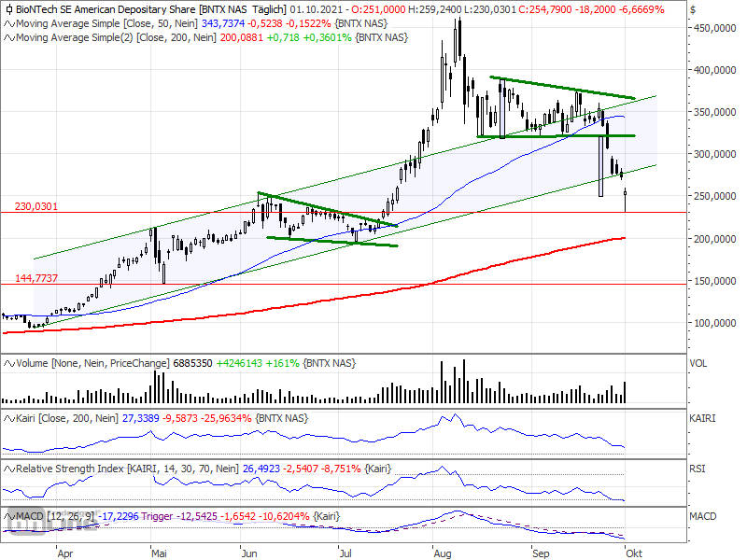This screenshot has height=560, width=747.
Task: Click the RSI value 26,4923
Action: click(261, 469)
